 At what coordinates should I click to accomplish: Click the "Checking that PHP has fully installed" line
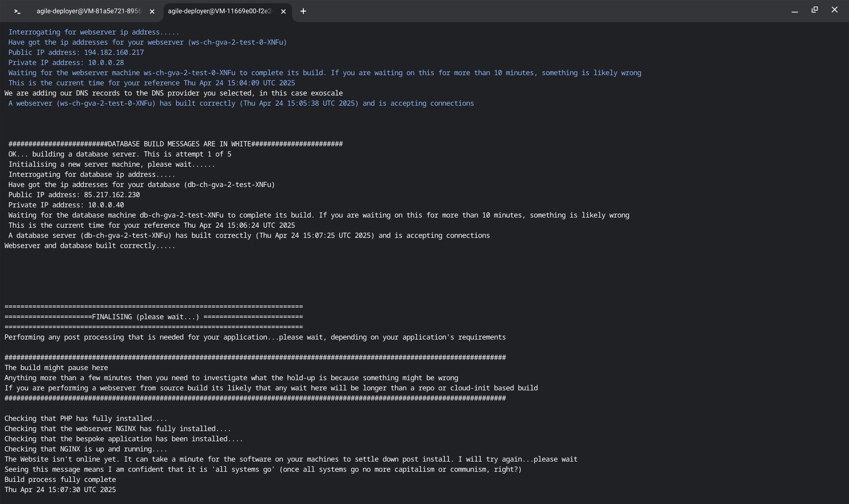(86, 418)
